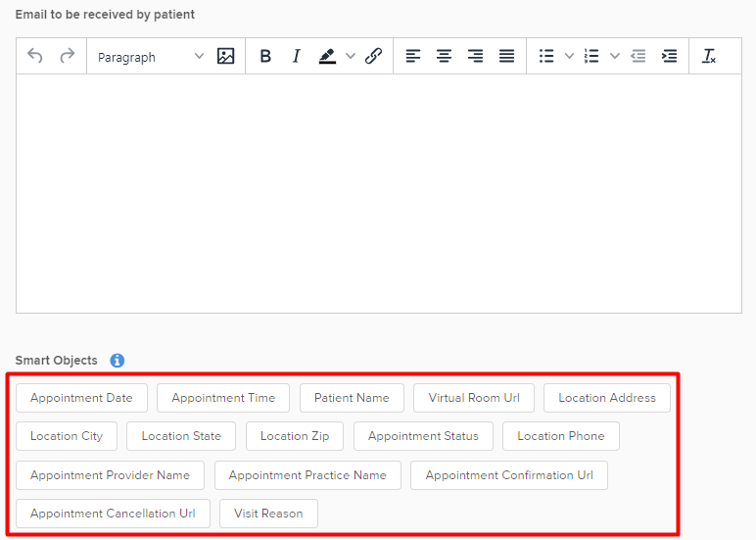This screenshot has width=756, height=540.
Task: Select Appointment Cancellation Url smart object
Action: click(x=113, y=514)
